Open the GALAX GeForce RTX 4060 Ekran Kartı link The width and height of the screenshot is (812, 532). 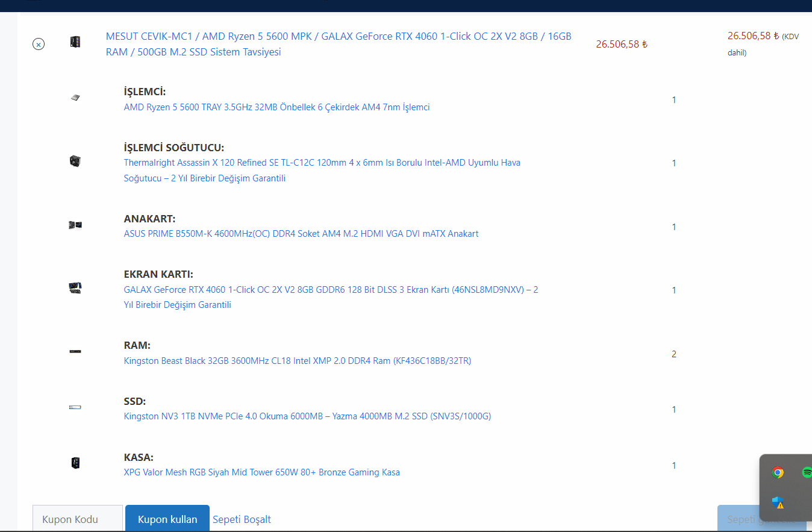pos(331,297)
